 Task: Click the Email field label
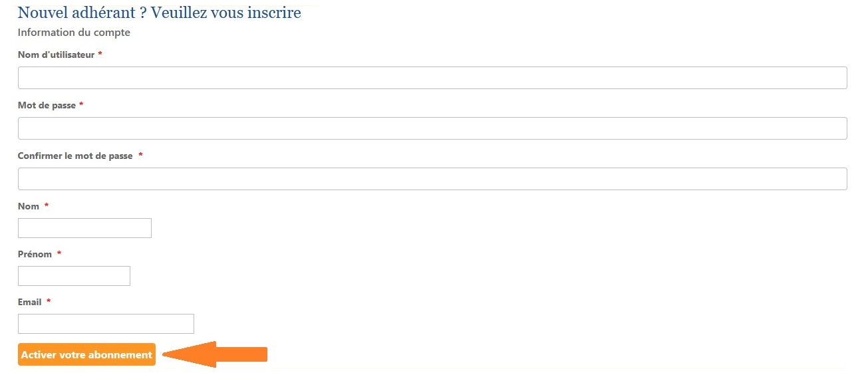29,302
